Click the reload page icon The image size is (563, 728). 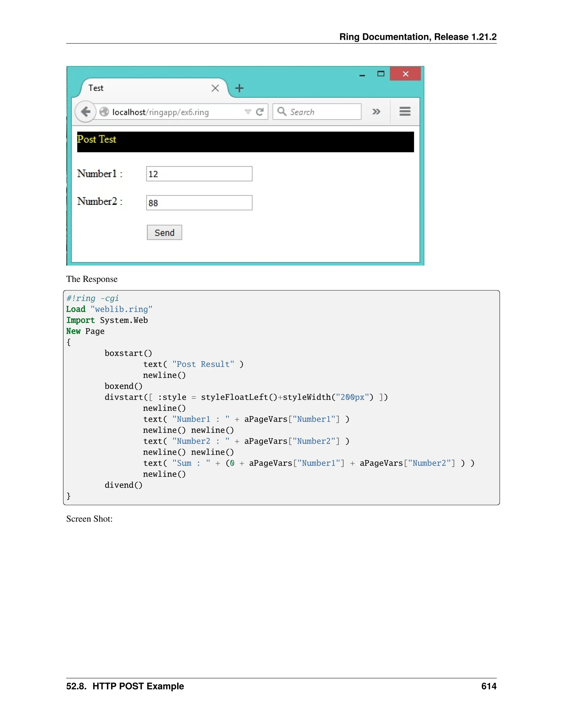click(x=260, y=112)
